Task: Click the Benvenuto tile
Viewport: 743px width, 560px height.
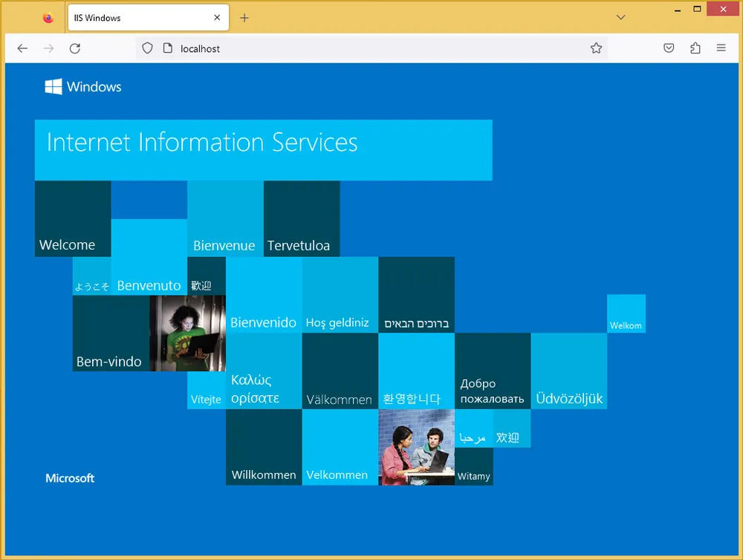Action: (149, 257)
